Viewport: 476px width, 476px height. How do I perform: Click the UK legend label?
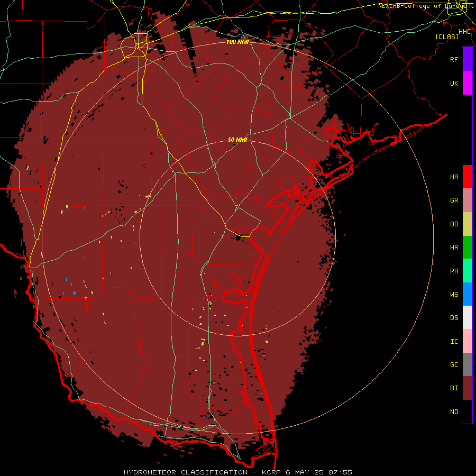point(454,83)
